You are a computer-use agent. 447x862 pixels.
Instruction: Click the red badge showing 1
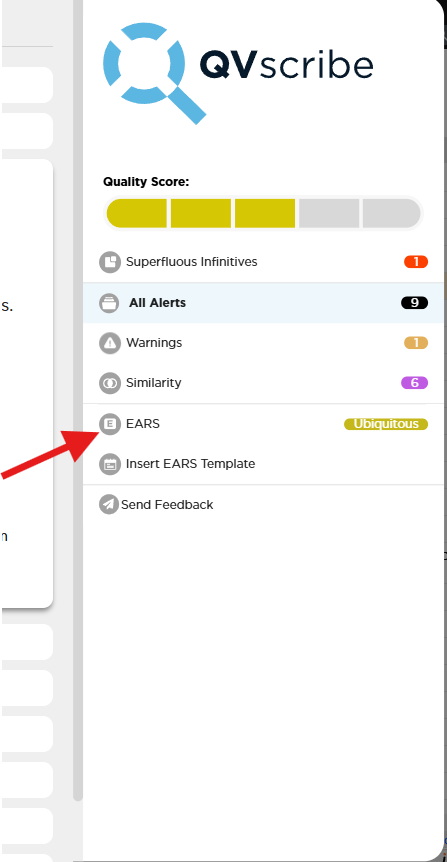416,262
